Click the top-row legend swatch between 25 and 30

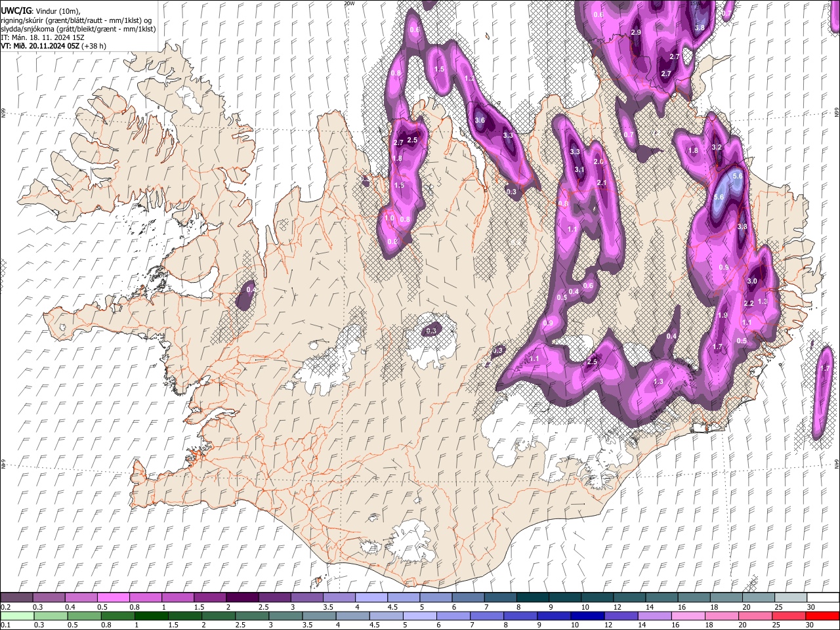click(789, 597)
